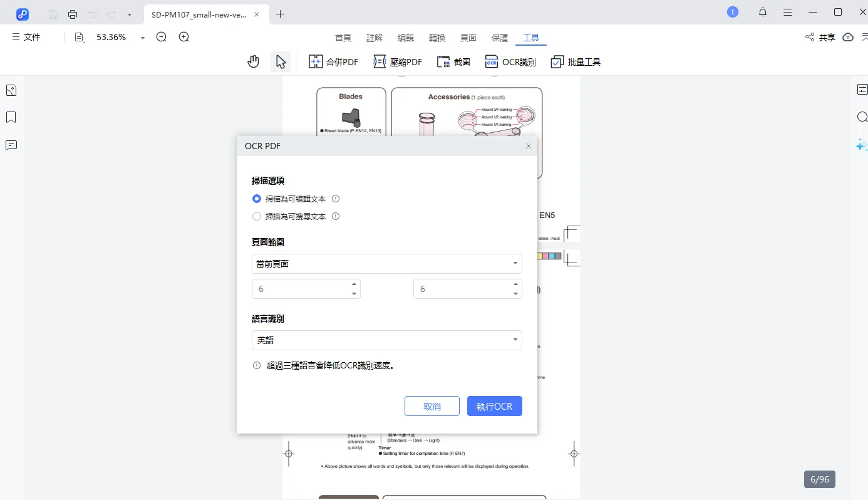
Task: Open the quick access dropdown arrow
Action: (129, 14)
